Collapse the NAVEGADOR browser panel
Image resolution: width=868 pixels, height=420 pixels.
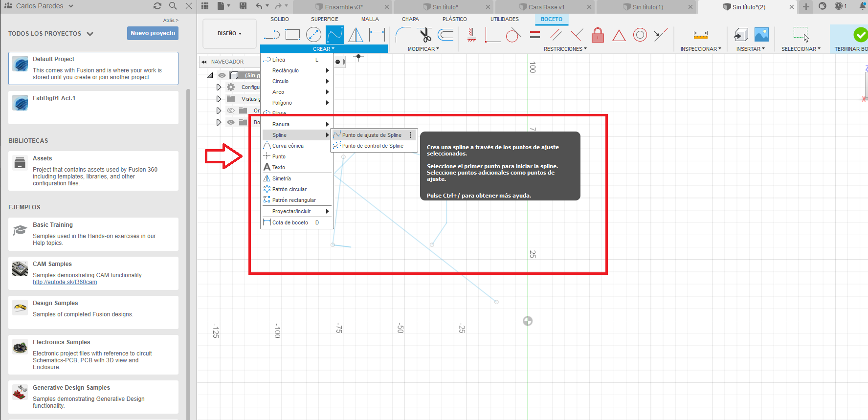(204, 62)
